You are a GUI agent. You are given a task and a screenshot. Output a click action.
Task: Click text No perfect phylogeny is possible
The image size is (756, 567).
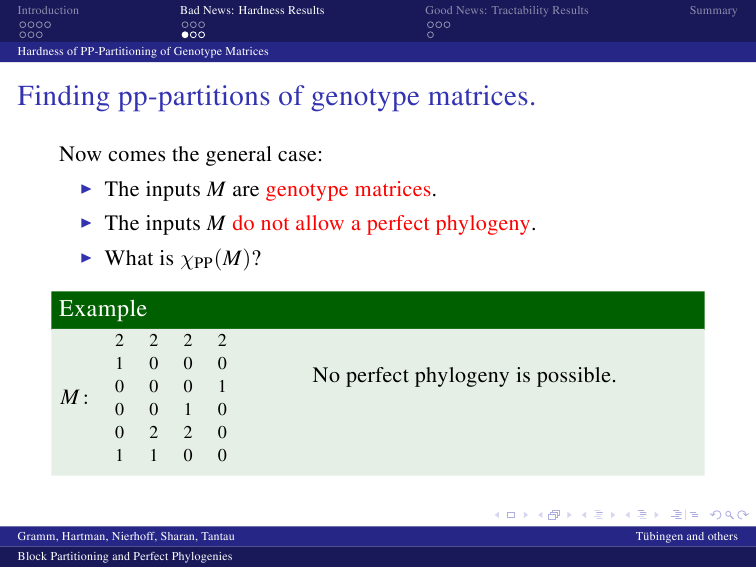click(x=464, y=375)
